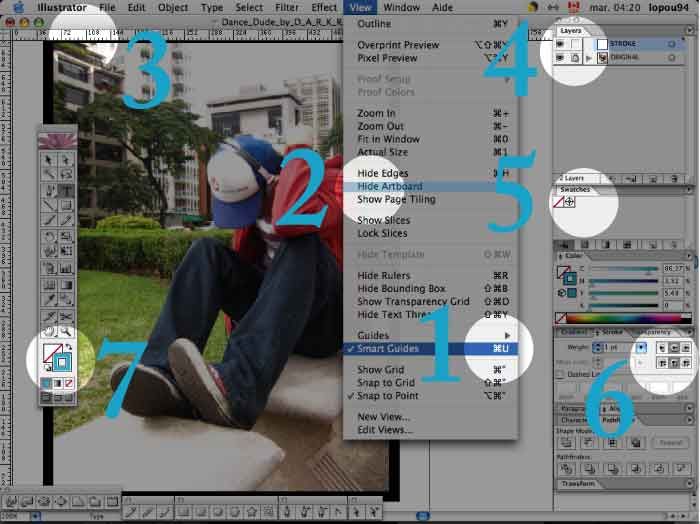Click New View menu item
700x524 pixels.
coord(430,417)
